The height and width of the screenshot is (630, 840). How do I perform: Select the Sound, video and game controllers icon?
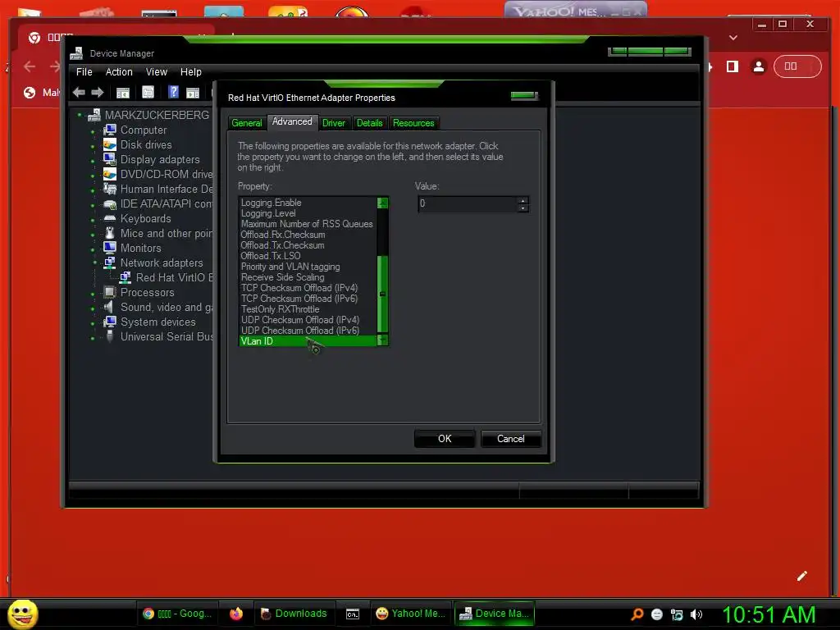109,307
